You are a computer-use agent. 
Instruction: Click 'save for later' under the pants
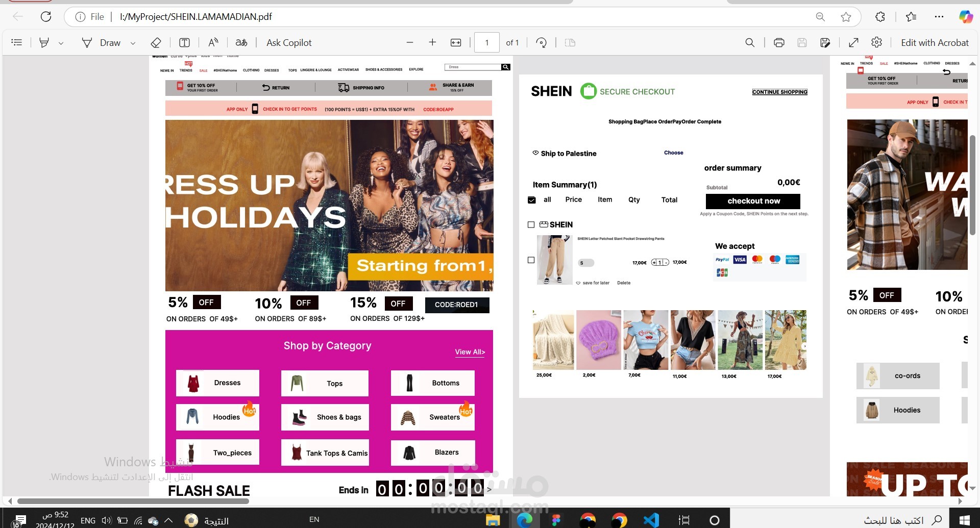pyautogui.click(x=593, y=283)
